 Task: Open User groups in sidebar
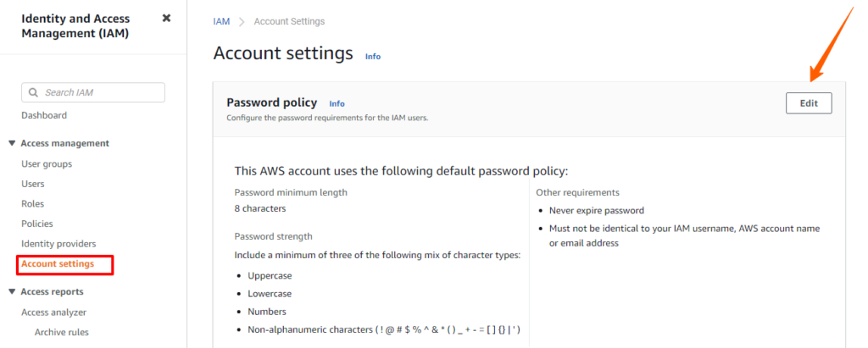tap(47, 163)
